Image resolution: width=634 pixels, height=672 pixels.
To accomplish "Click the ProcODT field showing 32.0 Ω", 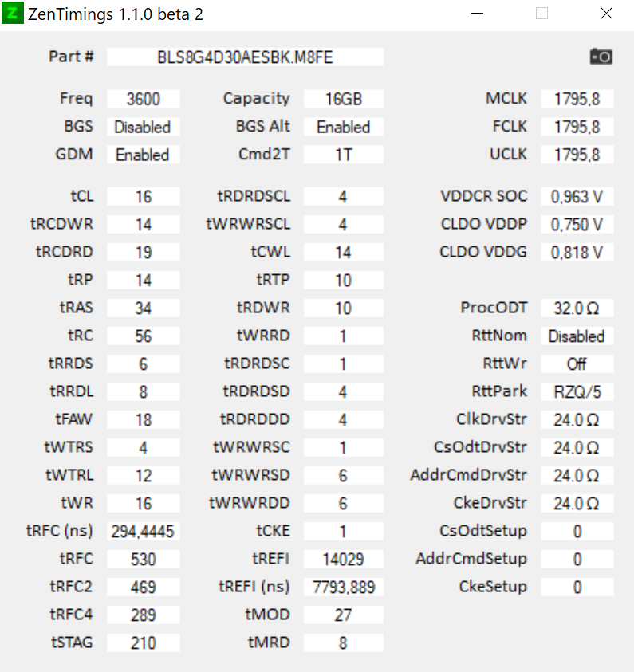I will tap(577, 308).
